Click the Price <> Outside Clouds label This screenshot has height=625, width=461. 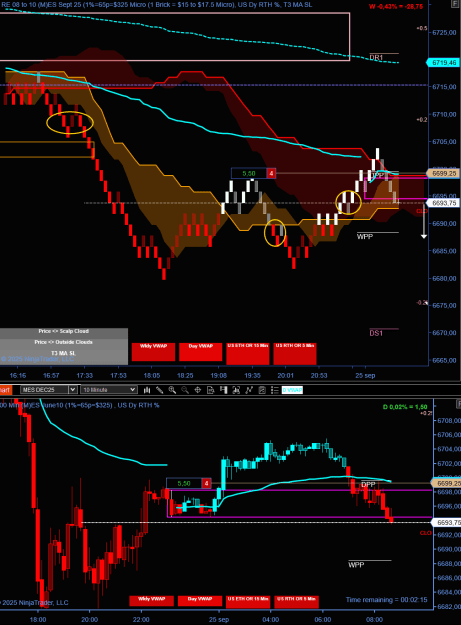(x=64, y=342)
